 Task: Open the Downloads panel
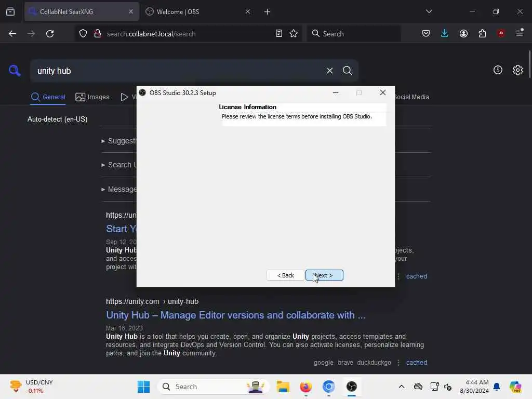tap(445, 33)
